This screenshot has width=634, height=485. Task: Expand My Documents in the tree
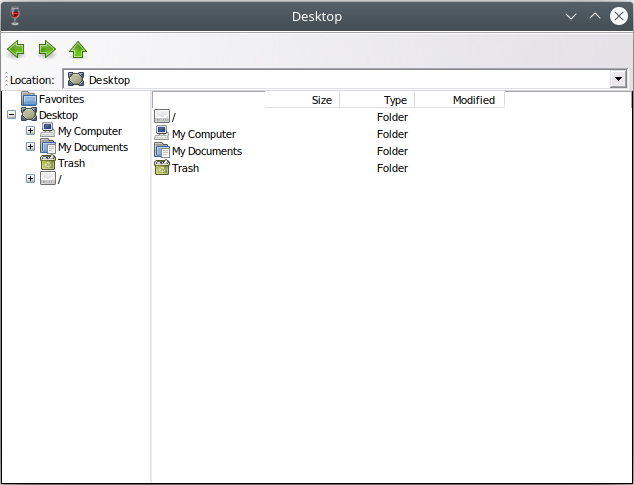pos(30,146)
